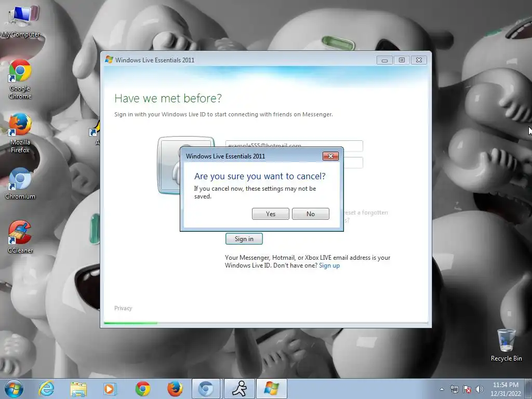Click the Sign in button
Viewport: 532px width, 399px height.
244,239
